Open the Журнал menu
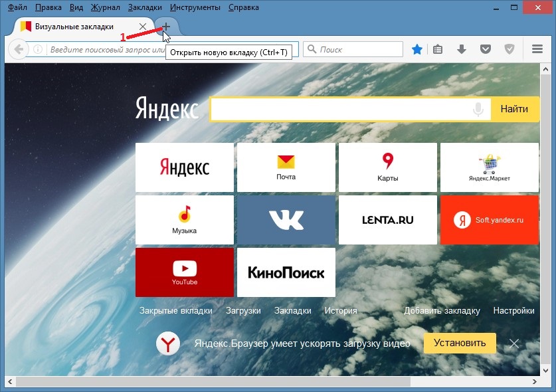Screen dimensions: 556x392 [x=106, y=7]
